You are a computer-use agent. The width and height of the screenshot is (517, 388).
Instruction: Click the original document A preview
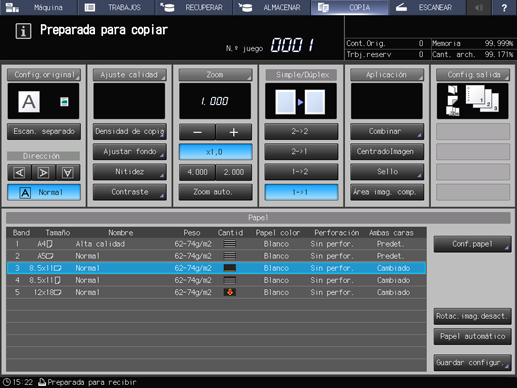(29, 102)
